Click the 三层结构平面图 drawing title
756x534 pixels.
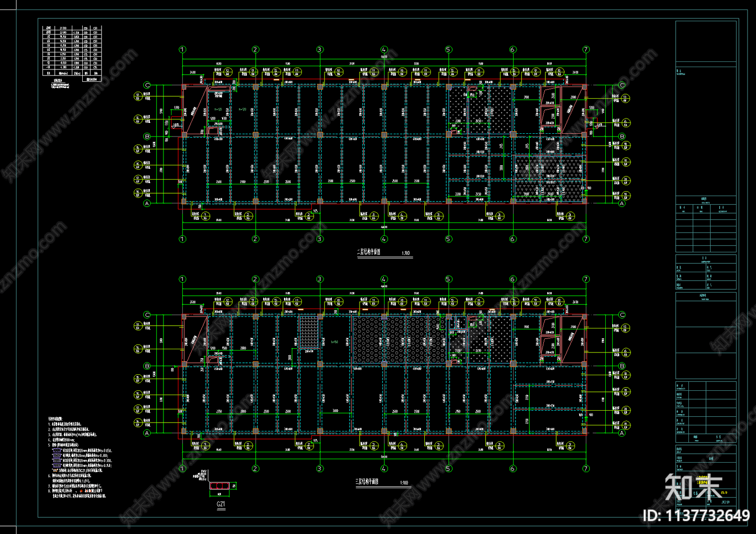click(x=367, y=482)
